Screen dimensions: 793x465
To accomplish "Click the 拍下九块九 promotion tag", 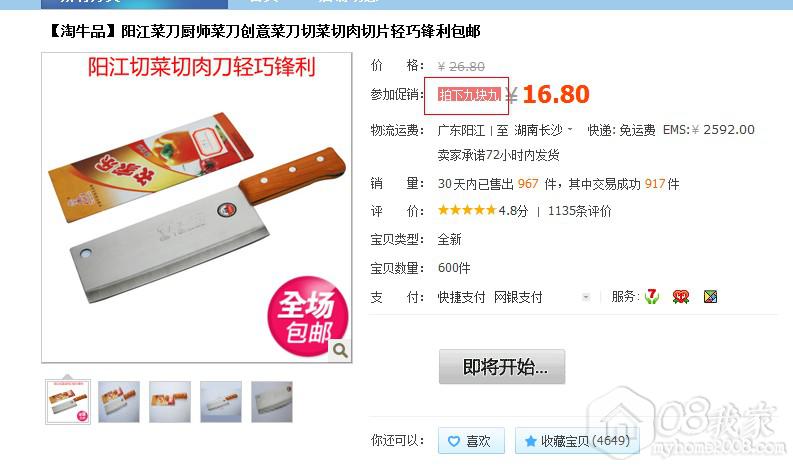I will point(469,95).
